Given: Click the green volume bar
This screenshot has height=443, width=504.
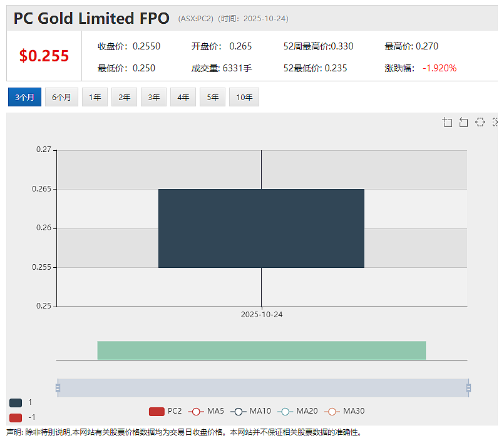Looking at the screenshot, I should point(262,350).
